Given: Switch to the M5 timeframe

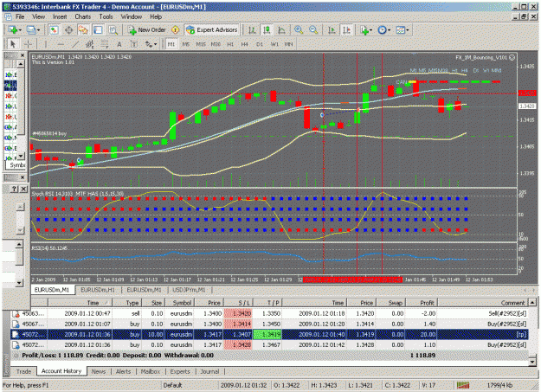Looking at the screenshot, I should coord(186,44).
